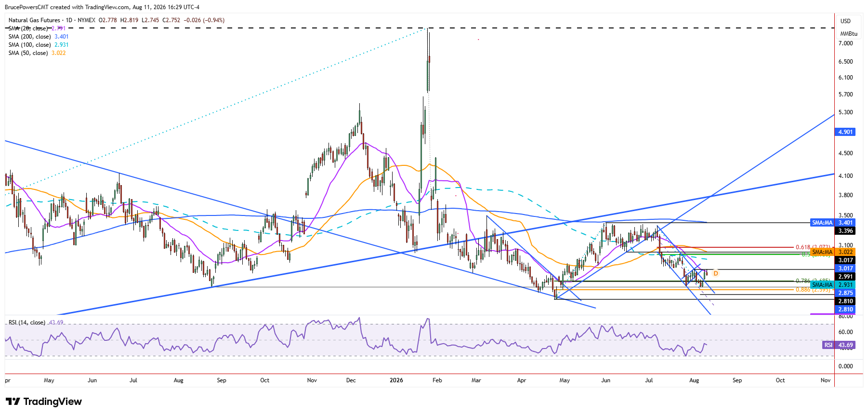868x416 pixels.
Task: Select the Natural Gas Futures 1D NYMEX title
Action: 52,20
